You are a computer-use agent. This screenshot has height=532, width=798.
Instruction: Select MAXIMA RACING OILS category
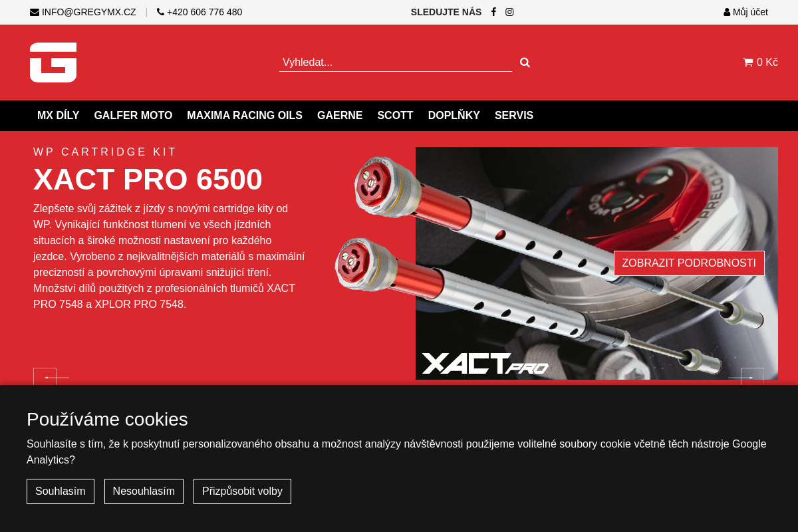pos(245,116)
